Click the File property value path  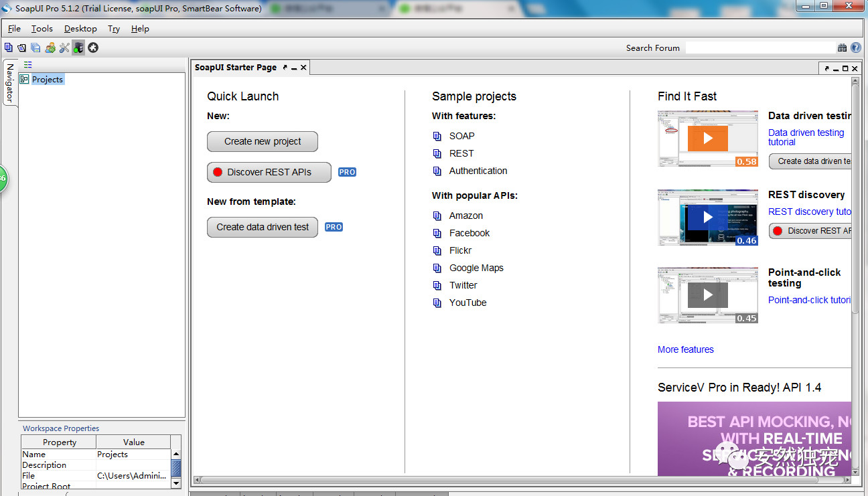tap(133, 475)
